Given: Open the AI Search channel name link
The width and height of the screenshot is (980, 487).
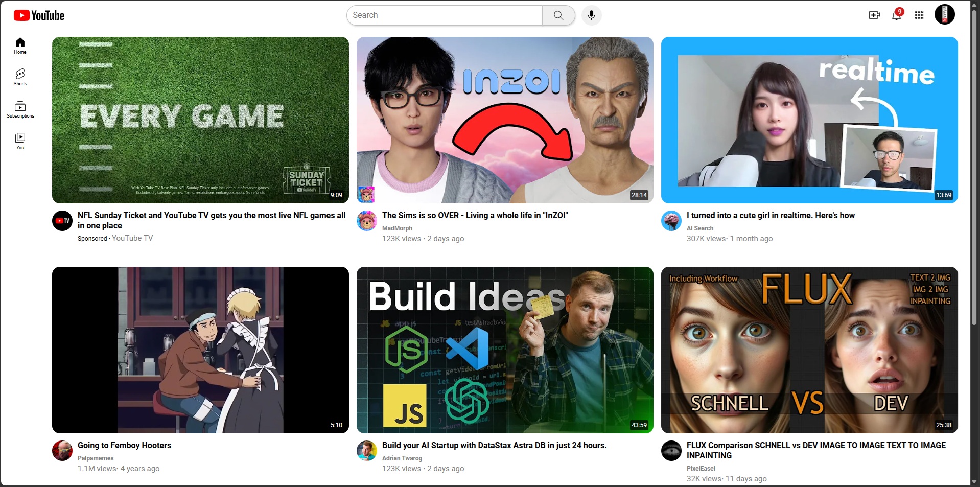Looking at the screenshot, I should (x=700, y=228).
